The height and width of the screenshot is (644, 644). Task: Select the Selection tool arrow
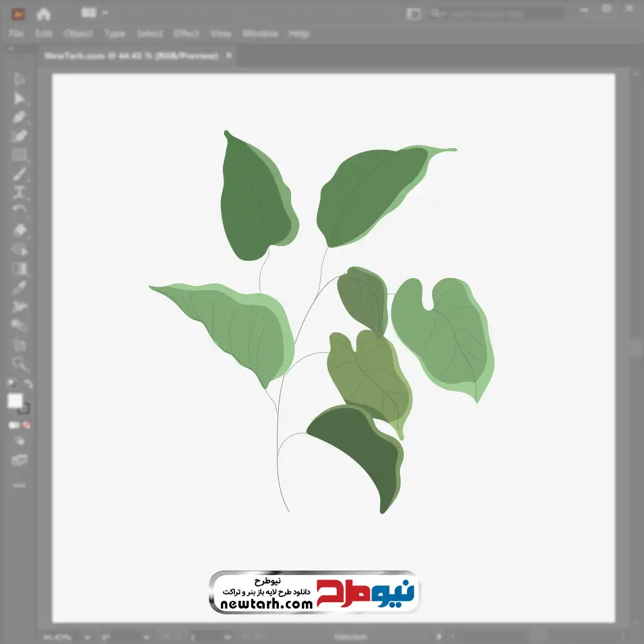coord(19,79)
